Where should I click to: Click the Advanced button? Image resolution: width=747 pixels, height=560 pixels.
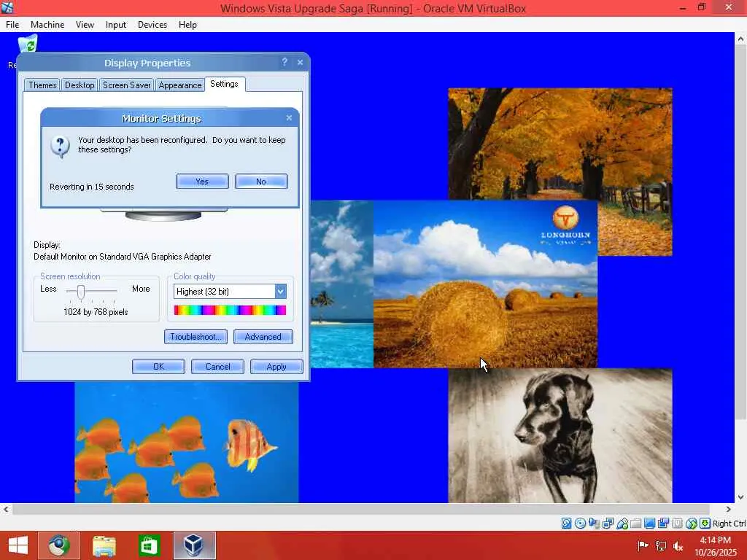click(x=263, y=337)
